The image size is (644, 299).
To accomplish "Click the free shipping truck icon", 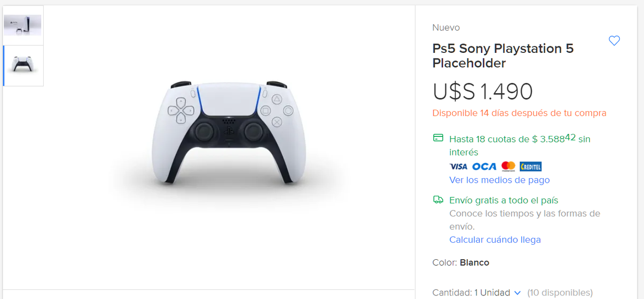I will pos(438,200).
